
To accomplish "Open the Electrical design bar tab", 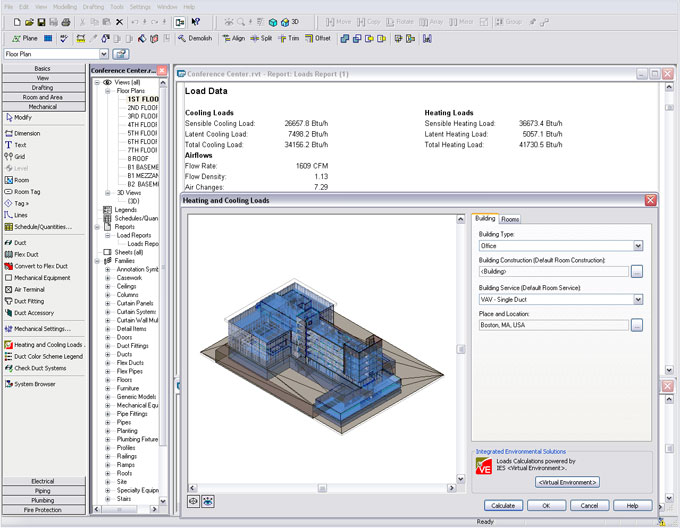I will [x=43, y=481].
